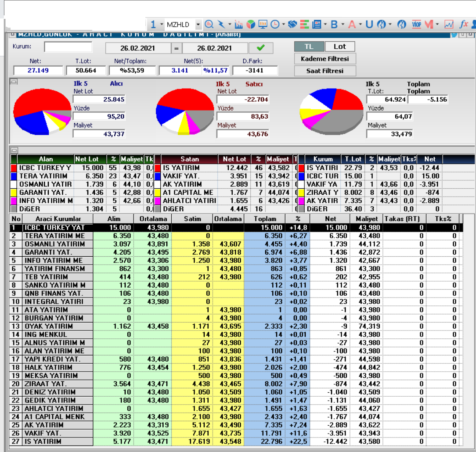
Task: Collapse the top five tables panel
Action: [x=14, y=150]
